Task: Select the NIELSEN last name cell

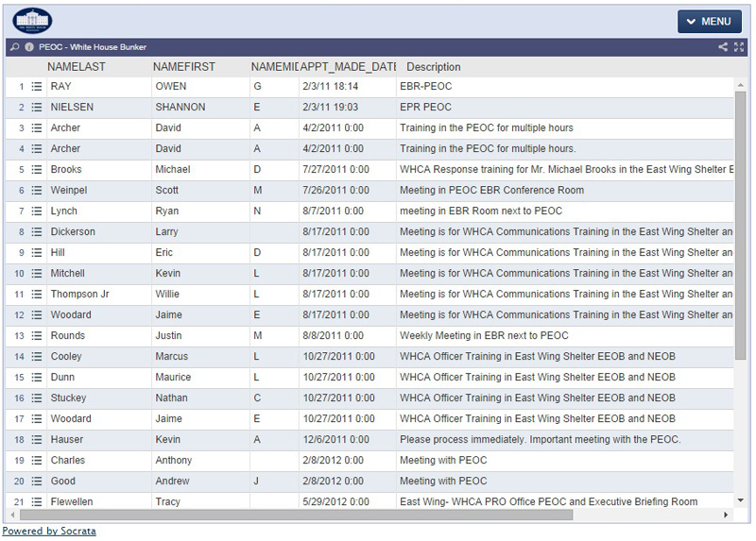Action: [x=73, y=108]
